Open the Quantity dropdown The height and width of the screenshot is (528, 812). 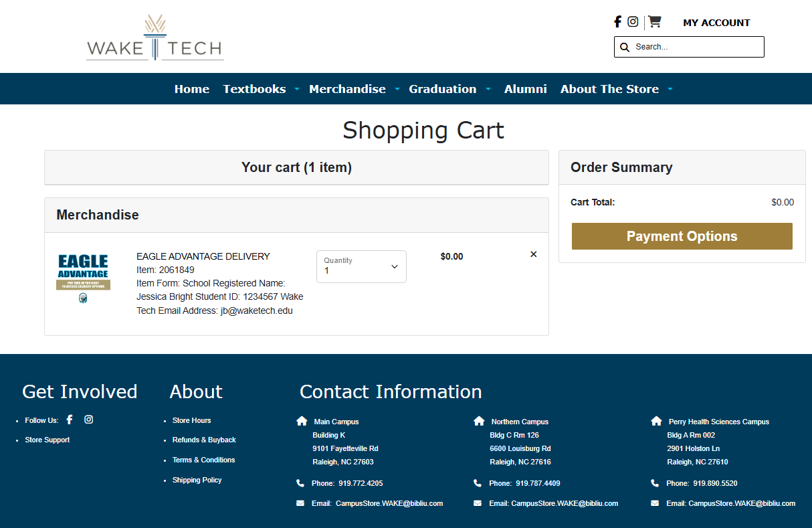pos(361,266)
